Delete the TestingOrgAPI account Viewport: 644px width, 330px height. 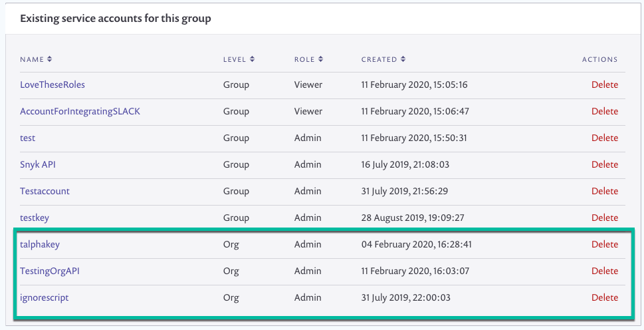coord(605,271)
